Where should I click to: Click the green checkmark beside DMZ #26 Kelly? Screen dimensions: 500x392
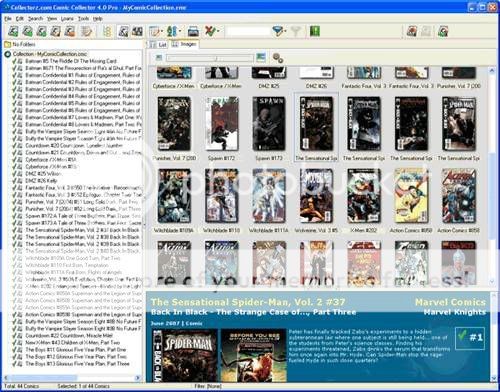(x=14, y=180)
